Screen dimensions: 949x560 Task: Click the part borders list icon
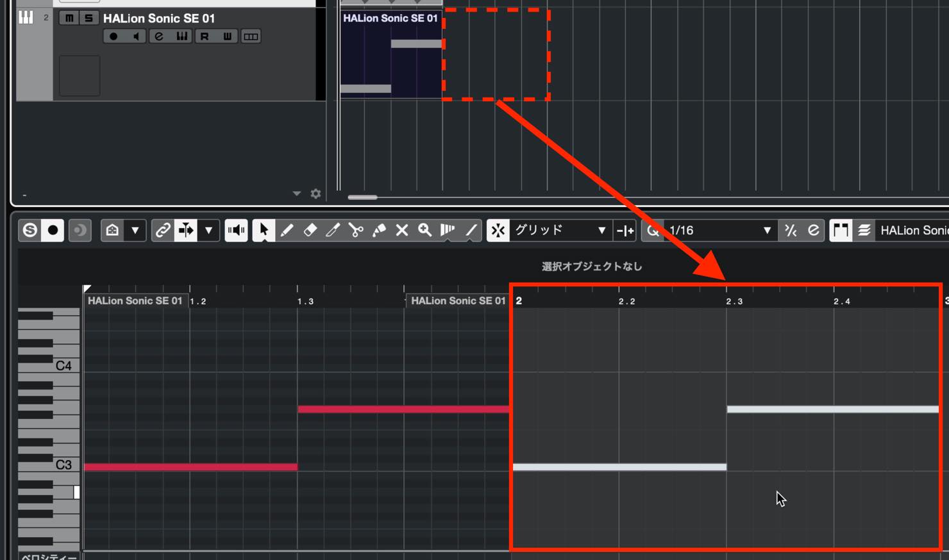click(x=841, y=230)
